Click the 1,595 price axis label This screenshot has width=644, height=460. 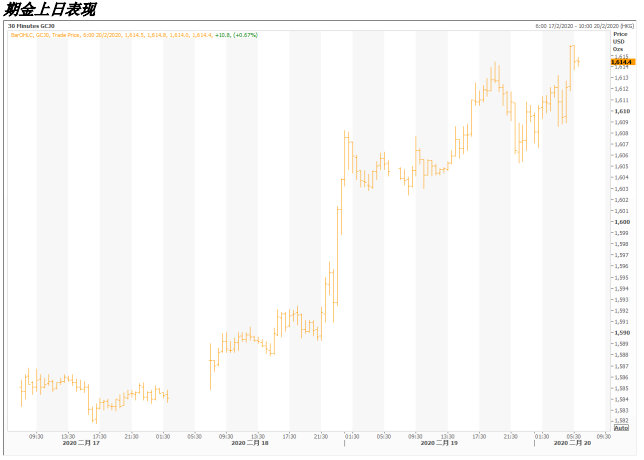[621, 277]
